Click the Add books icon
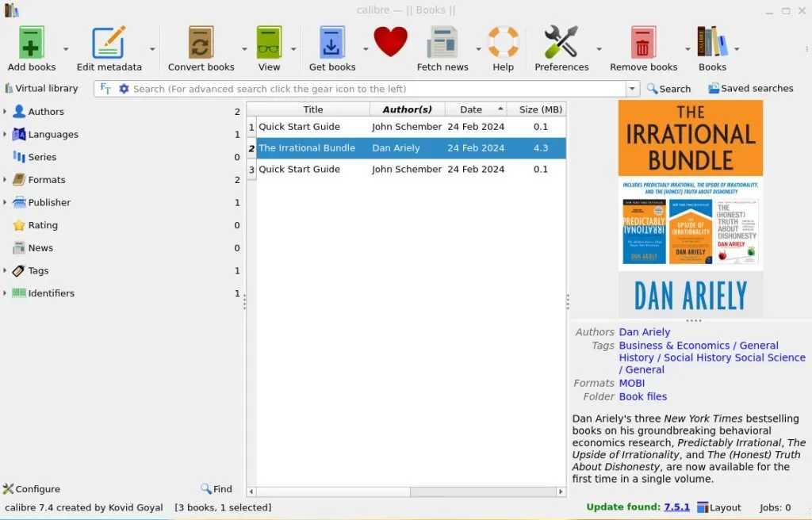Viewport: 812px width, 520px height. tap(31, 43)
